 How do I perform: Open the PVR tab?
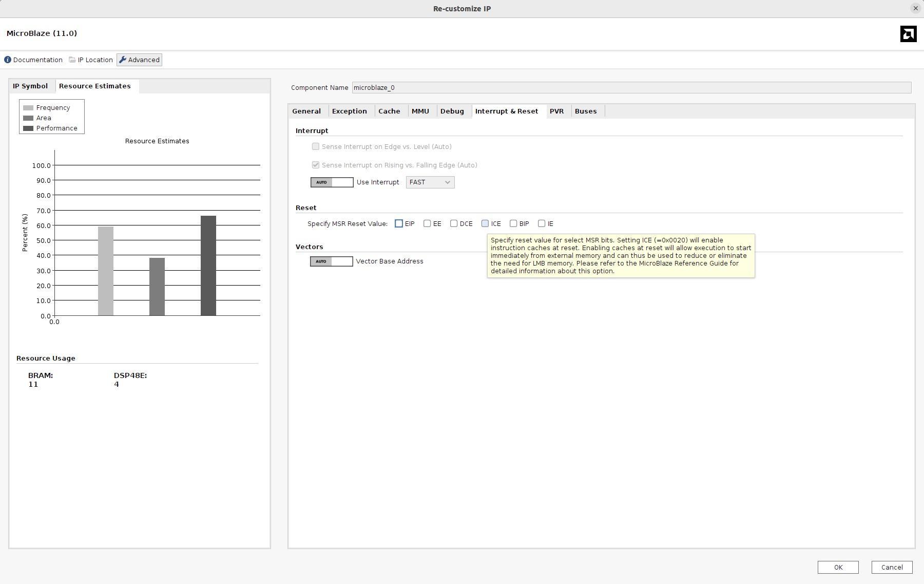[556, 111]
